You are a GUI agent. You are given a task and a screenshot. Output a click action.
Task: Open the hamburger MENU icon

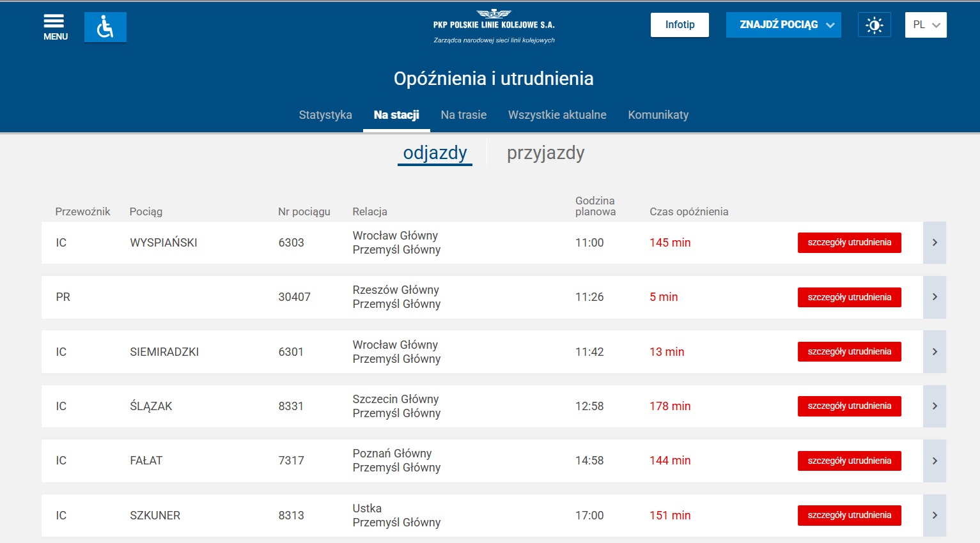pos(55,27)
